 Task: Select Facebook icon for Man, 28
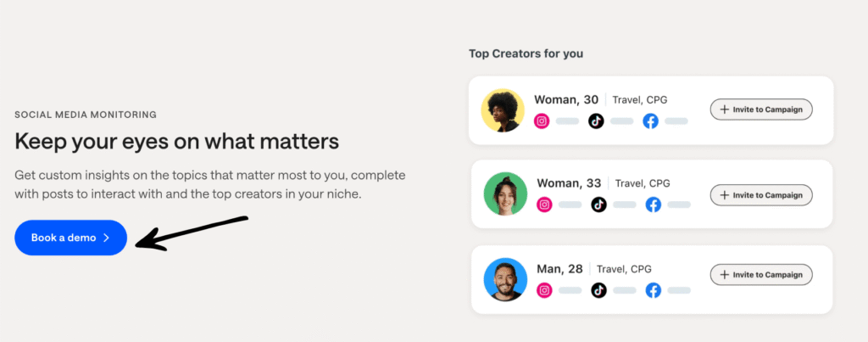tap(653, 290)
